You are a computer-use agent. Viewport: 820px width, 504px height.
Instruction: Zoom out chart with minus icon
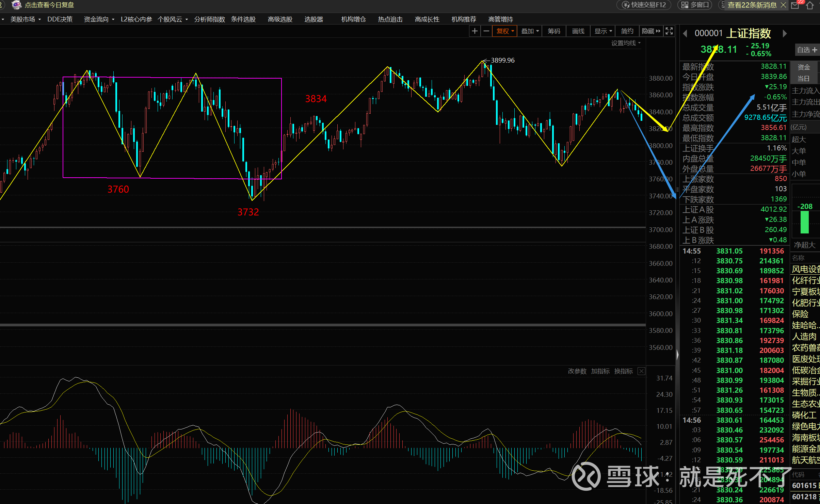[486, 31]
